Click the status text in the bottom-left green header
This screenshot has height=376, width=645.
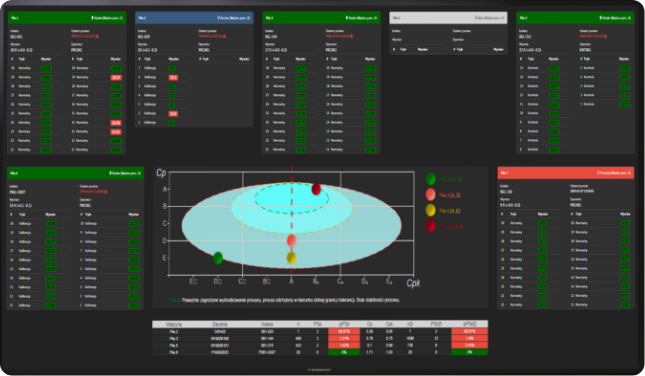point(125,173)
